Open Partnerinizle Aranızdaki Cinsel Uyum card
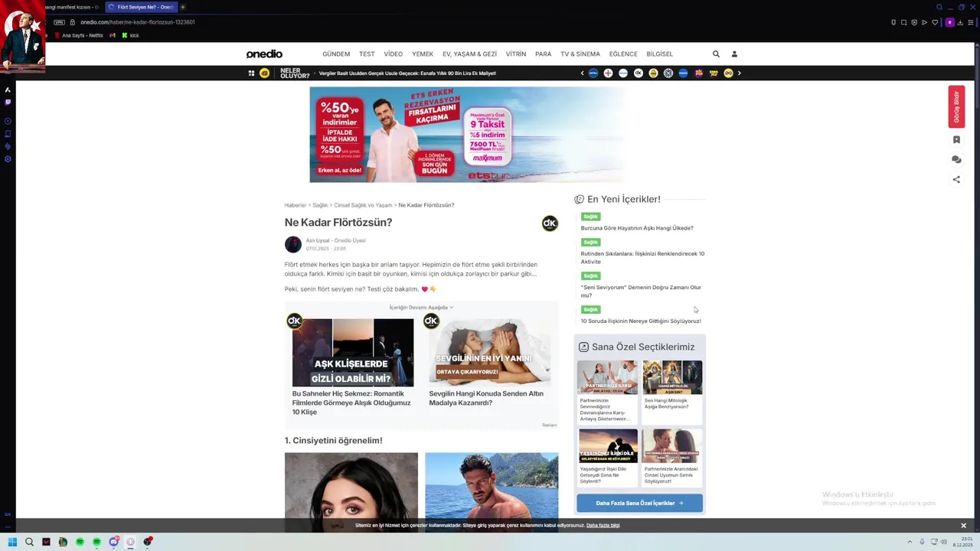980x551 pixels. pyautogui.click(x=672, y=457)
